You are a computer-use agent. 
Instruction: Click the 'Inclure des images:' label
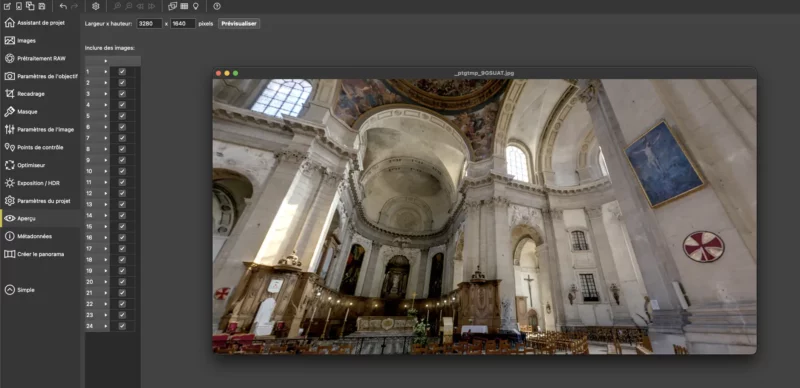pyautogui.click(x=110, y=48)
